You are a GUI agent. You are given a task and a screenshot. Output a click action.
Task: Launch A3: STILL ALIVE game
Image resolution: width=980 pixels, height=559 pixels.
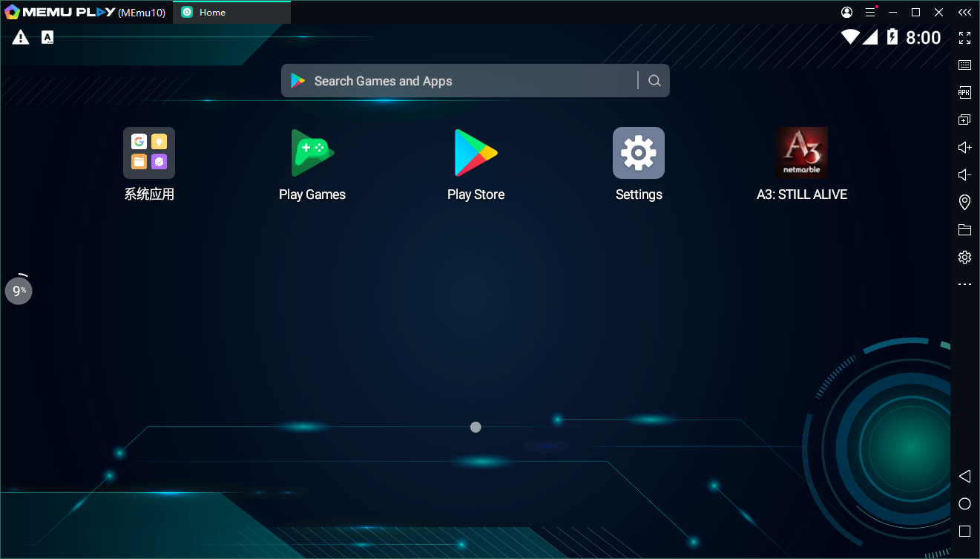pos(801,153)
